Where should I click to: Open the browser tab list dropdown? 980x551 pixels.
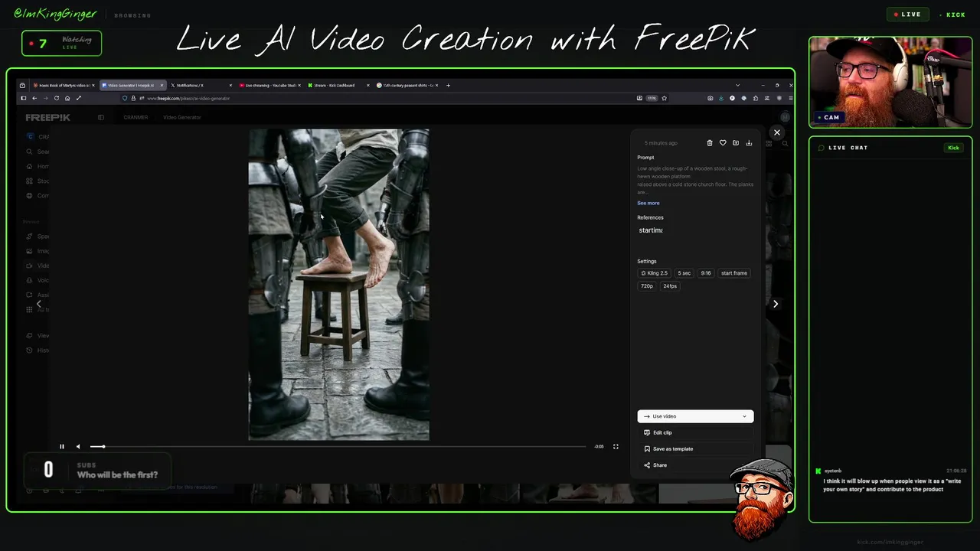pyautogui.click(x=737, y=85)
